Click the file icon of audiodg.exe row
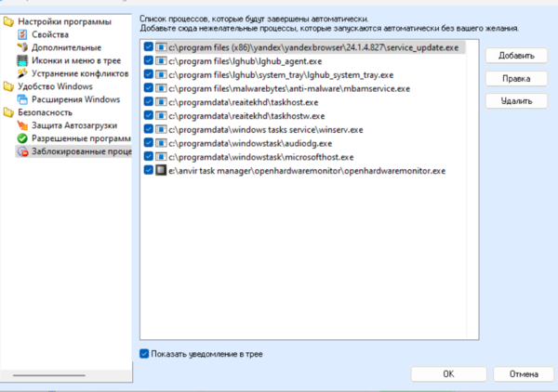558x392 pixels. [161, 143]
